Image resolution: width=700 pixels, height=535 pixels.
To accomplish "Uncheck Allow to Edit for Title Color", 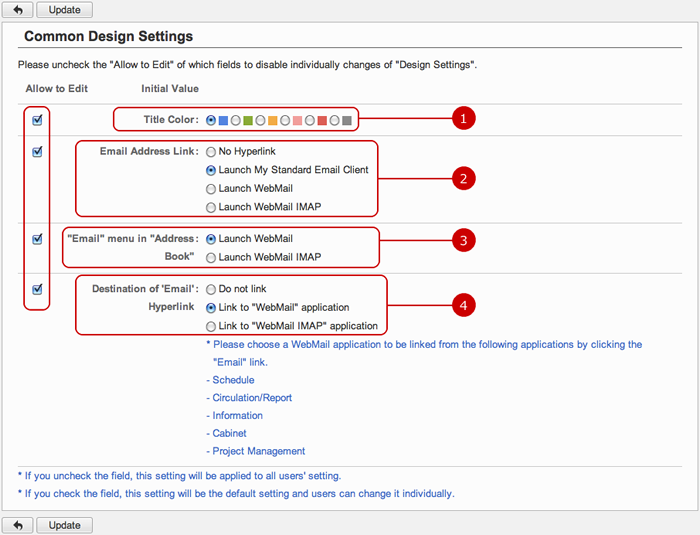I will 37,120.
